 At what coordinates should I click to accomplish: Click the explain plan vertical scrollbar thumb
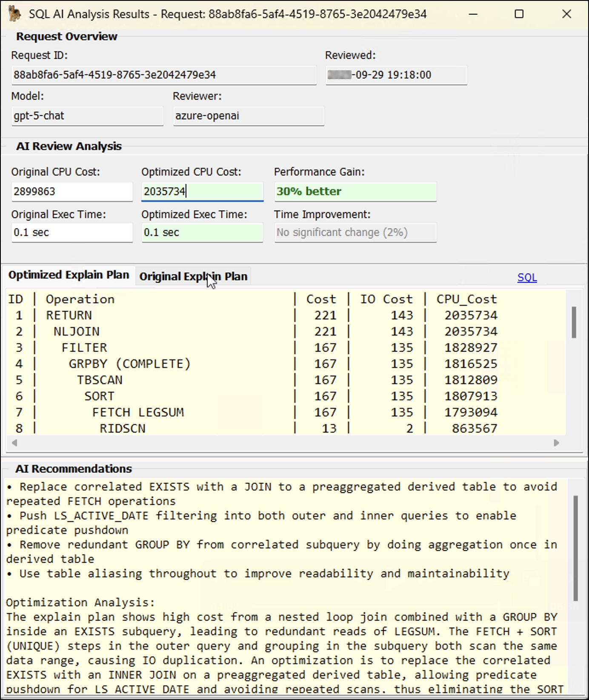pos(574,322)
